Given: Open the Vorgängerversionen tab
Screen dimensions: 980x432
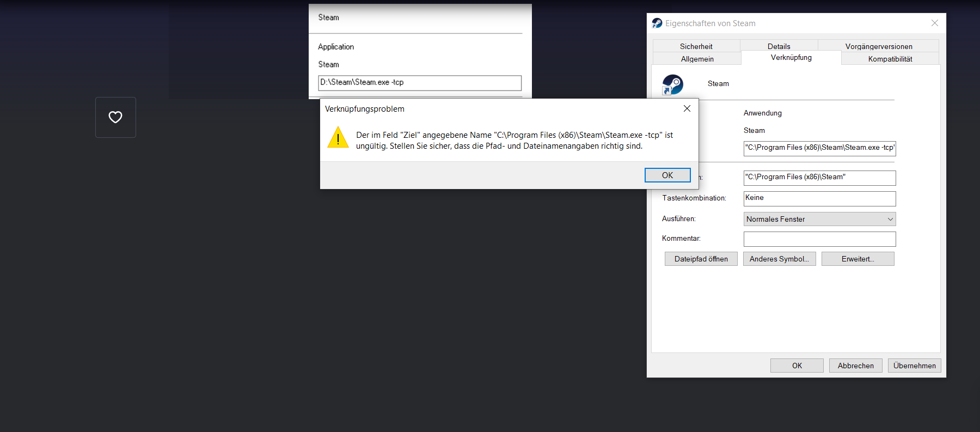Looking at the screenshot, I should [878, 46].
